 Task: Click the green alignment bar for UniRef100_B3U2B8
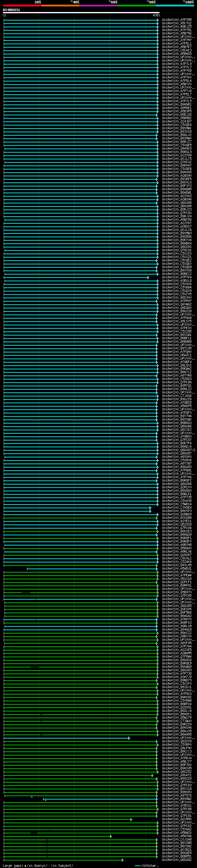pos(81,518)
